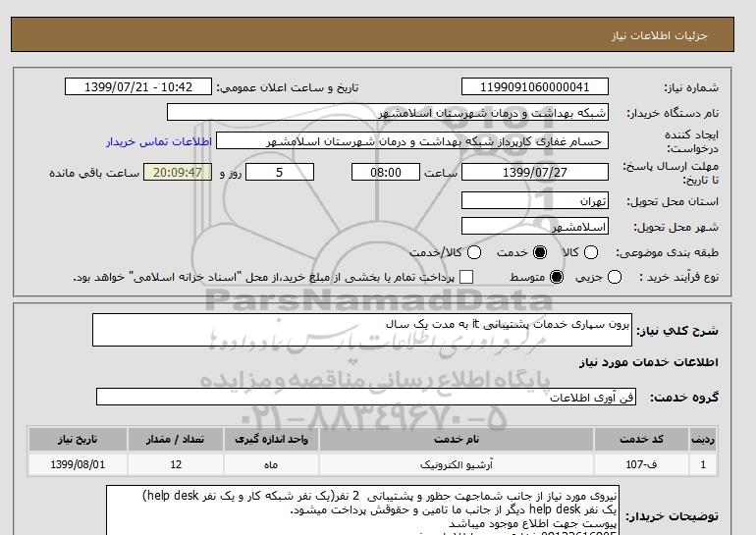Screen dimensions: 756x535
Task: Choose the متوسط purchase process option
Action: (x=557, y=277)
